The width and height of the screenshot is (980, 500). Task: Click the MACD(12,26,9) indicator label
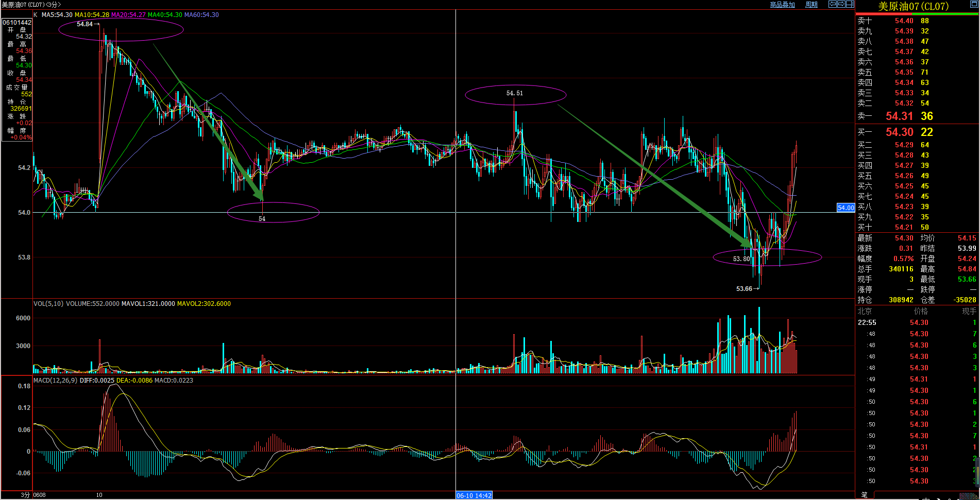(x=56, y=381)
